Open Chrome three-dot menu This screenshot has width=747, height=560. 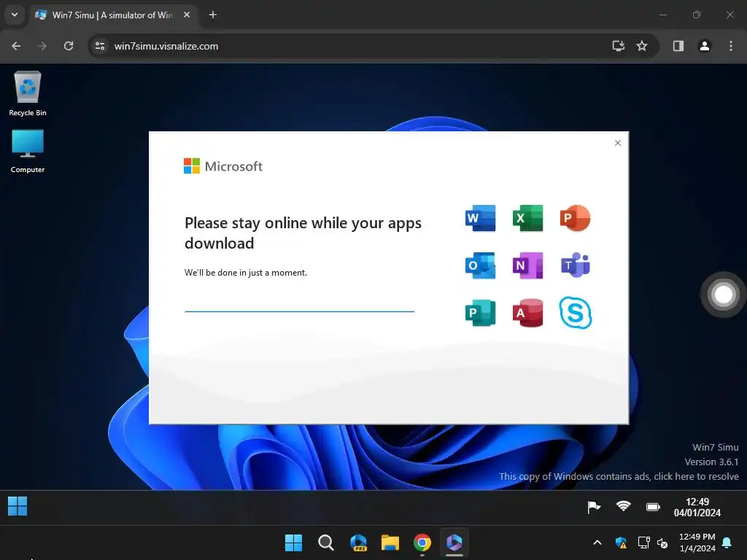pyautogui.click(x=731, y=46)
